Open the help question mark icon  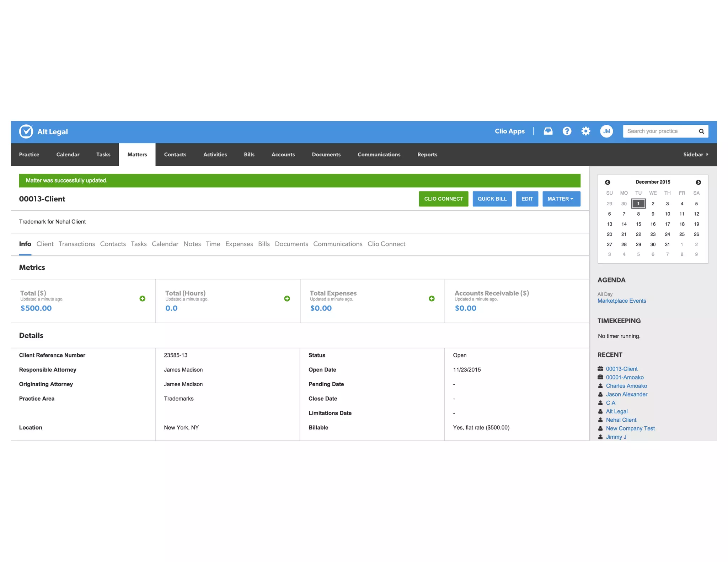pos(567,131)
